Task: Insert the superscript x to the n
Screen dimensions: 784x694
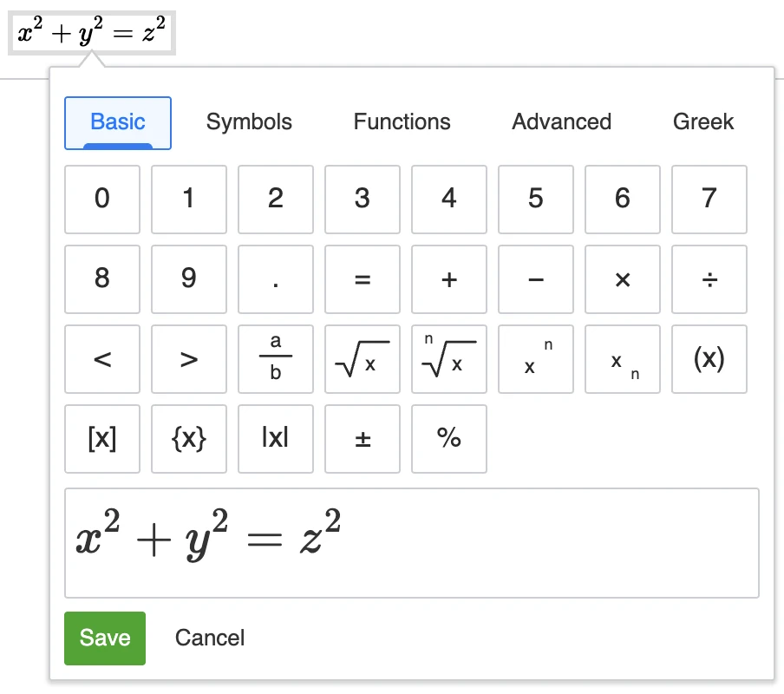Action: pyautogui.click(x=535, y=359)
